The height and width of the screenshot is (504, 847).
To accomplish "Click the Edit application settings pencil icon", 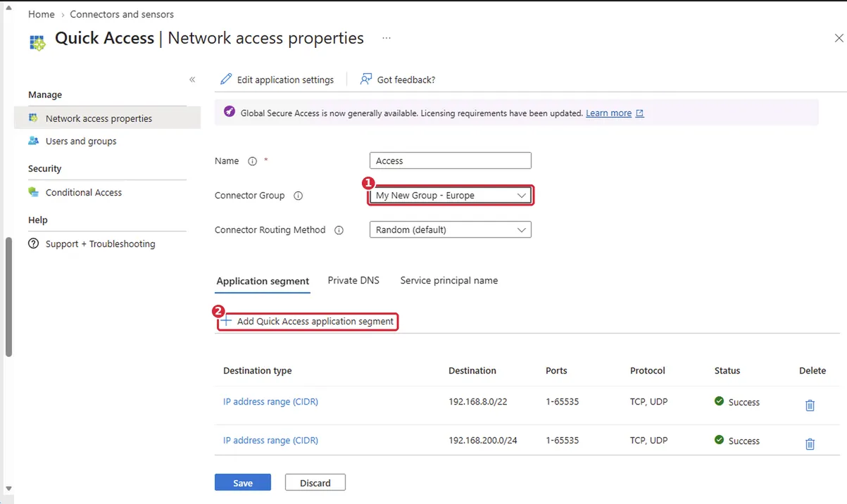I will point(226,79).
